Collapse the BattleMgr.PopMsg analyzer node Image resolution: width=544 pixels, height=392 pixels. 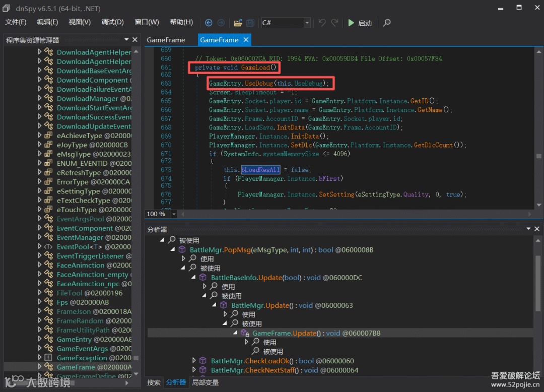[x=172, y=250]
